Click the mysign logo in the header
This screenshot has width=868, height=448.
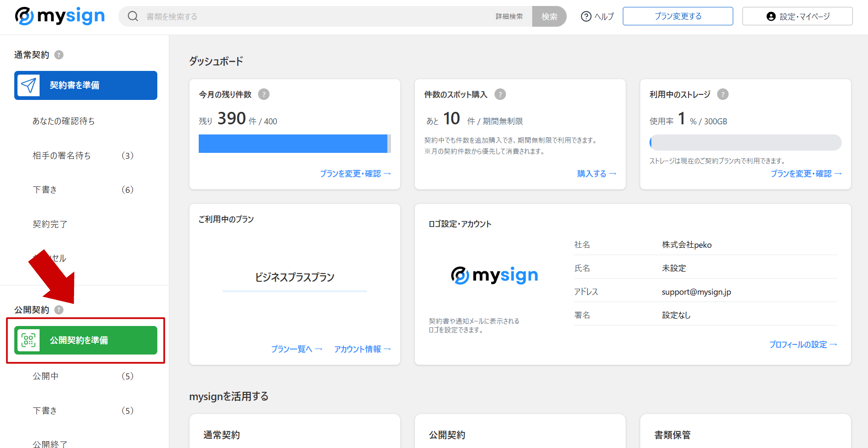(59, 16)
